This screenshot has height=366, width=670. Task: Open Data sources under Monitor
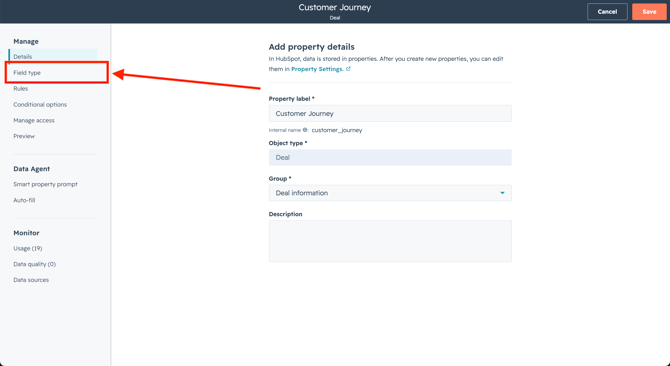pos(31,280)
